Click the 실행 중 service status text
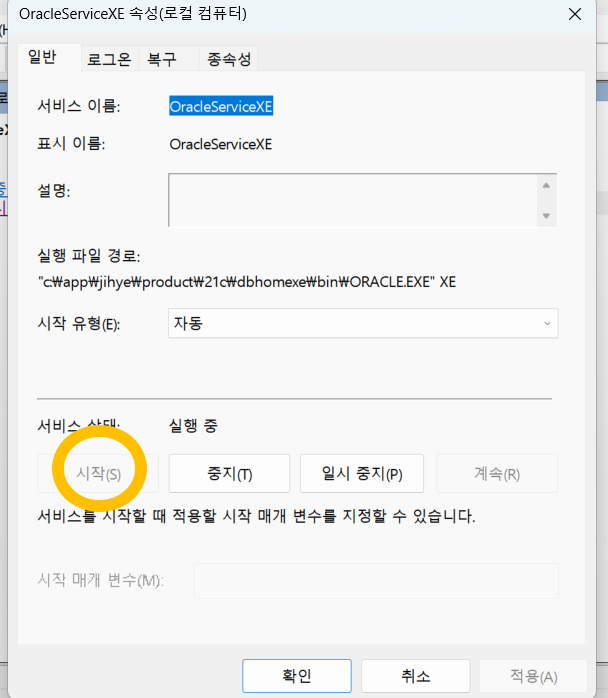This screenshot has width=608, height=698. (193, 426)
